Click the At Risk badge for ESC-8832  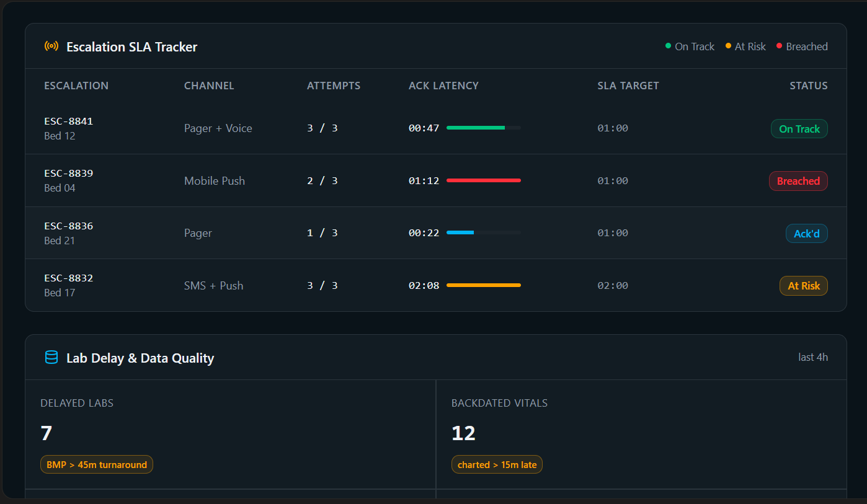click(x=803, y=286)
